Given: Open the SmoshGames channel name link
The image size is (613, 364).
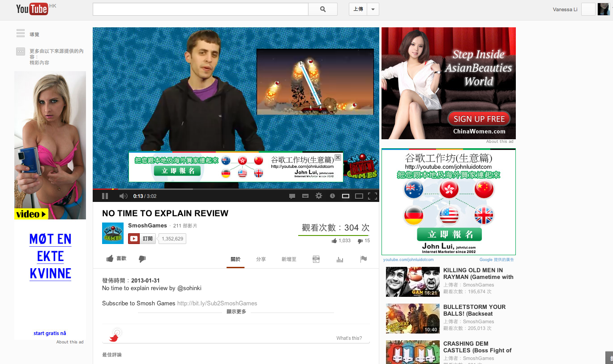Looking at the screenshot, I should 147,226.
